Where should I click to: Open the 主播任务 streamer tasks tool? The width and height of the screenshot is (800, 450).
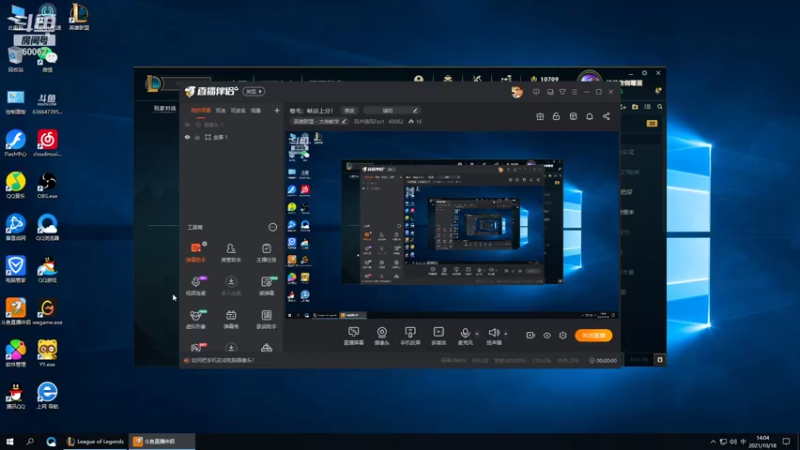(x=267, y=250)
